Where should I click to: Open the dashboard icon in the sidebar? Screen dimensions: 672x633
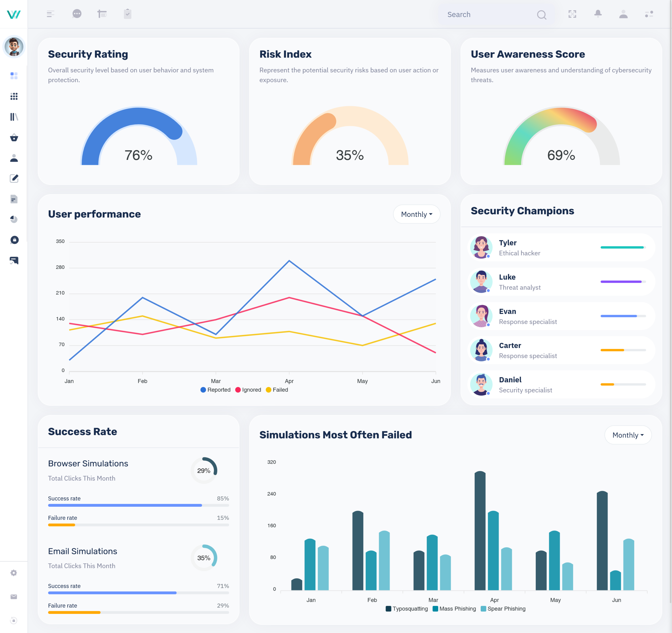(14, 76)
